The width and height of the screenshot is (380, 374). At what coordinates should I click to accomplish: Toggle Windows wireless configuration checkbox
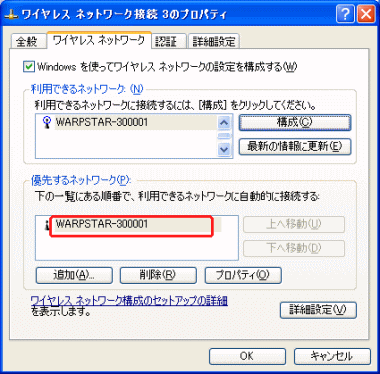point(29,67)
